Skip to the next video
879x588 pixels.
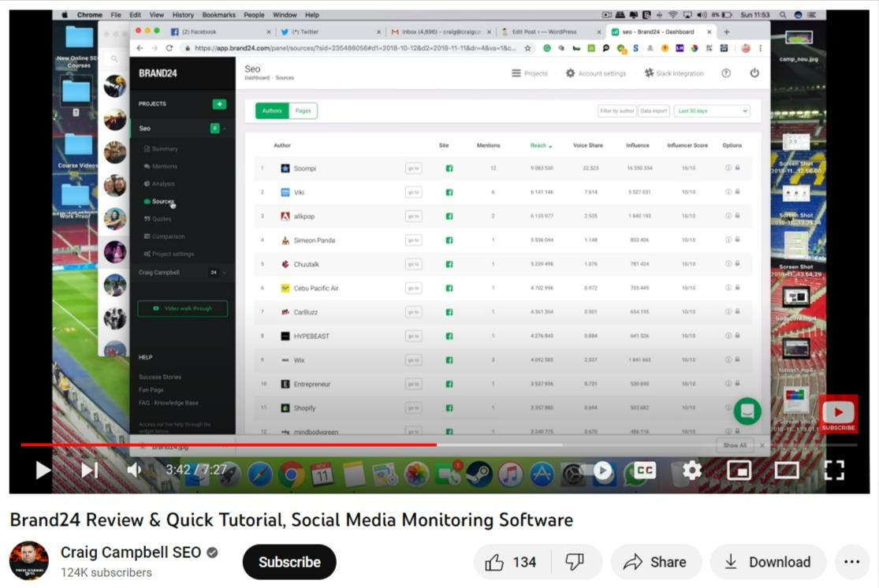(x=90, y=471)
